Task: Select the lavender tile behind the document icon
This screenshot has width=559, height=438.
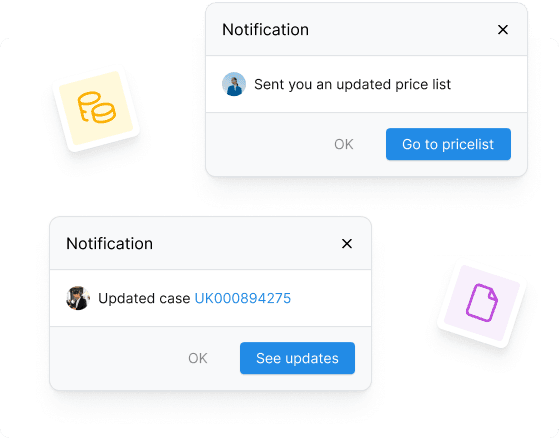Action: [482, 303]
